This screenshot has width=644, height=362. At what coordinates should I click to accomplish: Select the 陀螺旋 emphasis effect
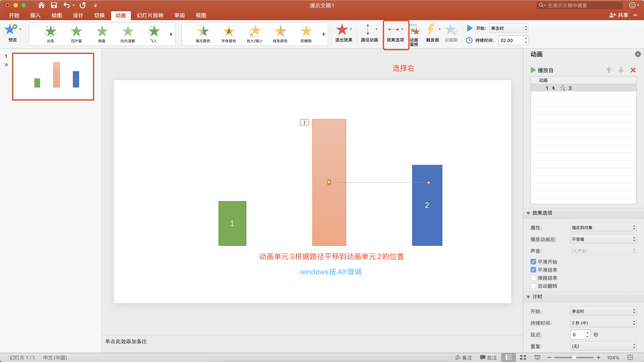[306, 34]
